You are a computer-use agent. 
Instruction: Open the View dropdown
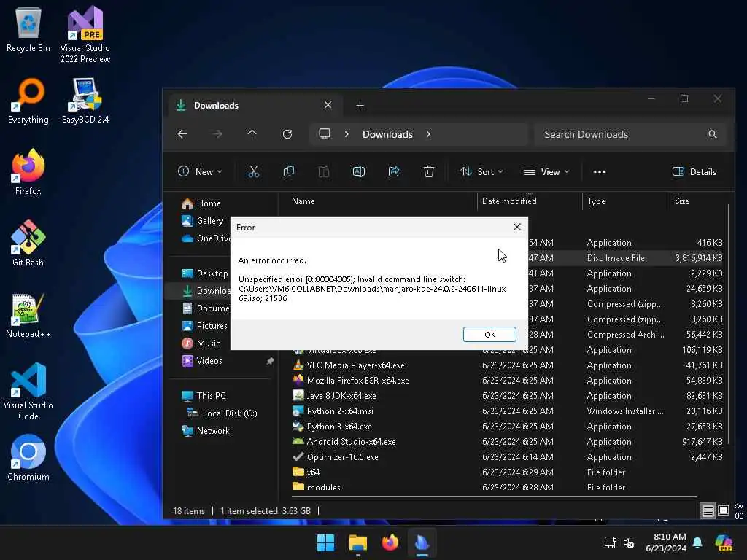click(x=546, y=171)
